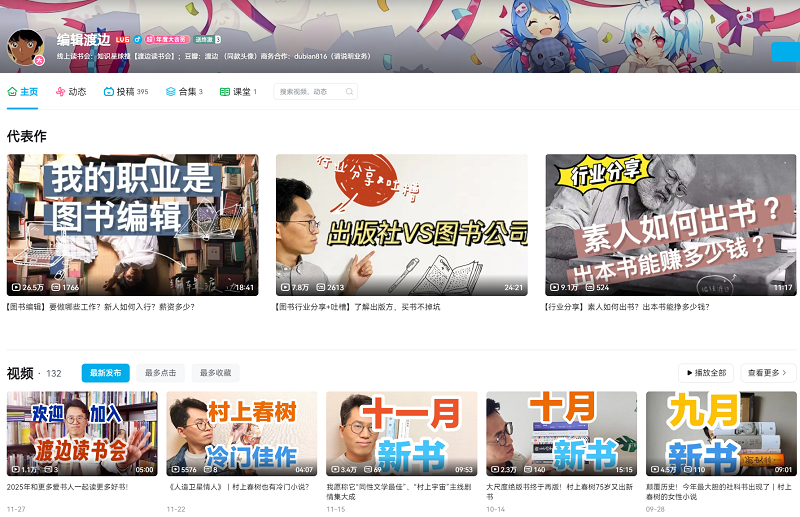Click the 编辑渡边 profile avatar
The width and height of the screenshot is (800, 517).
[x=25, y=46]
